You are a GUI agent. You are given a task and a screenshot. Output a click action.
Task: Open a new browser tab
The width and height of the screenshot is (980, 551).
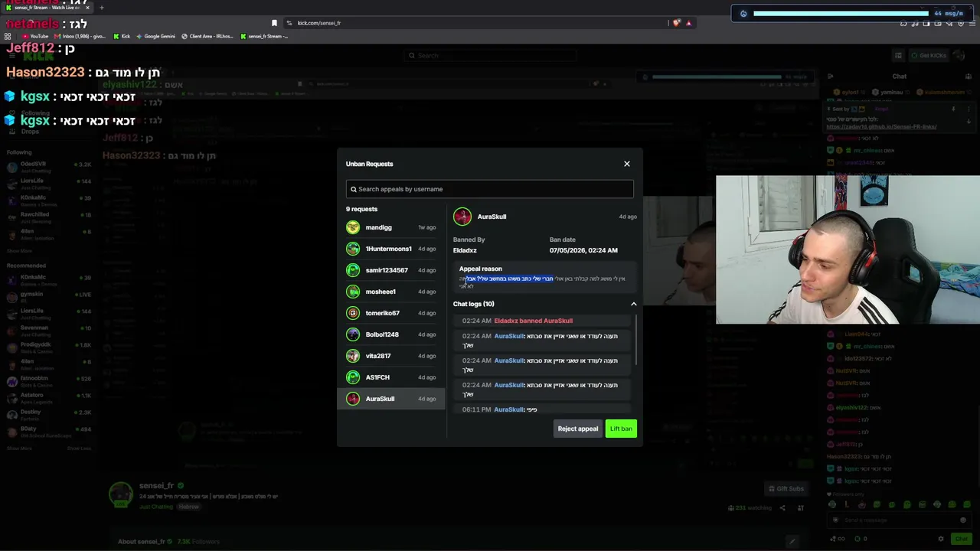[x=101, y=8]
